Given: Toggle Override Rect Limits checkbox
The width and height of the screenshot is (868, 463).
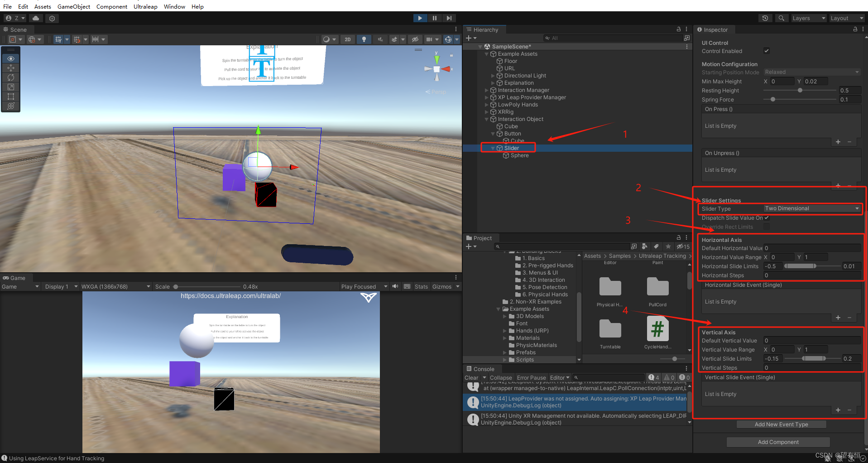Looking at the screenshot, I should 767,227.
